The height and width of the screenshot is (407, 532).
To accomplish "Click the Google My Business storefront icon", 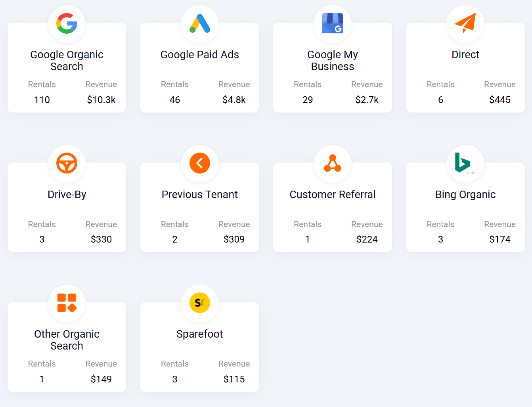I will [x=333, y=23].
